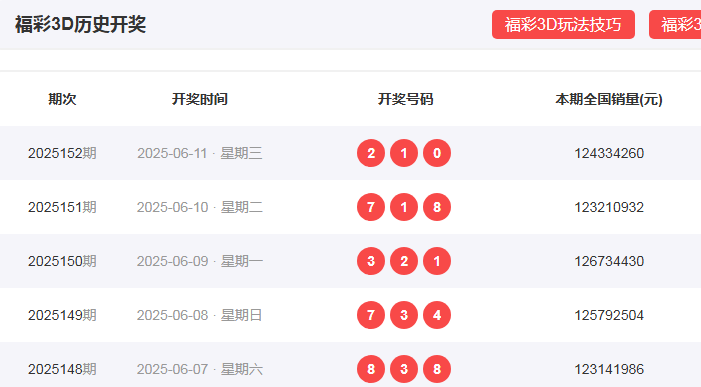Click ball 3 in issue 2025149 row
This screenshot has height=387, width=701.
pos(404,315)
